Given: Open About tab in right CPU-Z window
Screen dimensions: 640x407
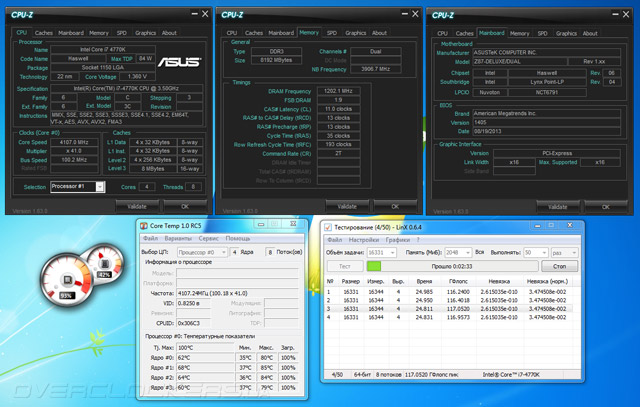Looking at the screenshot, I should 590,33.
